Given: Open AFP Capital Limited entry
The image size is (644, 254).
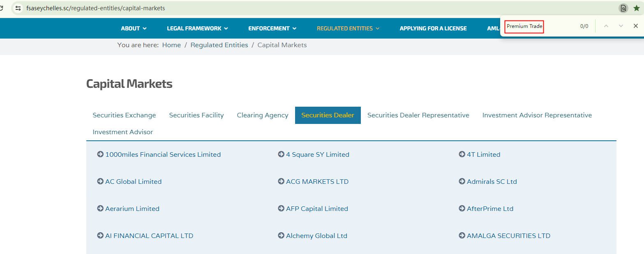Looking at the screenshot, I should tap(317, 209).
